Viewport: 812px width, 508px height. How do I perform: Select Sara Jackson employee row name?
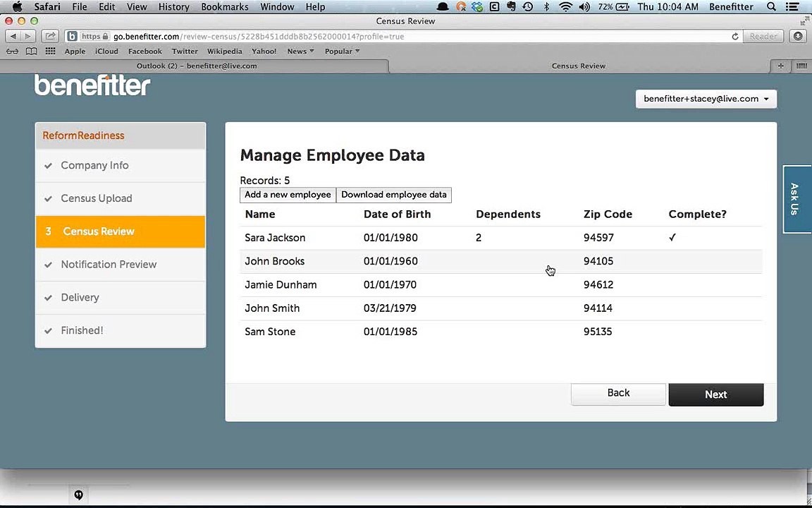(x=275, y=238)
